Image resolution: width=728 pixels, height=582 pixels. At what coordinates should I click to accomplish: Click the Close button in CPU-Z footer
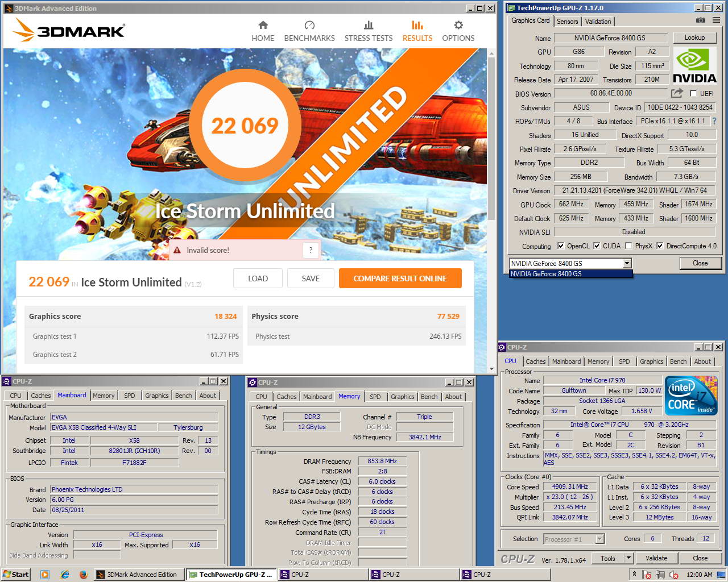(700, 558)
